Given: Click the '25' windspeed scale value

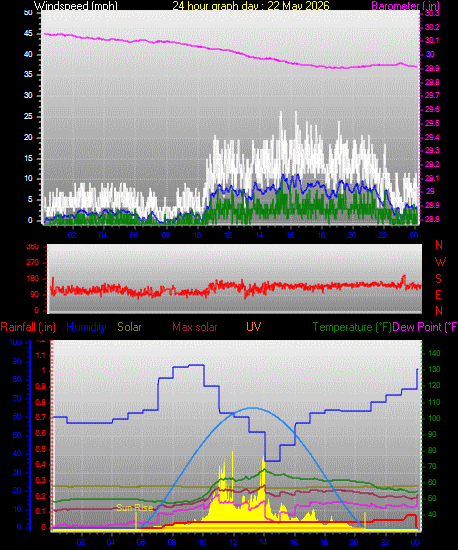Looking at the screenshot, I should (28, 116).
